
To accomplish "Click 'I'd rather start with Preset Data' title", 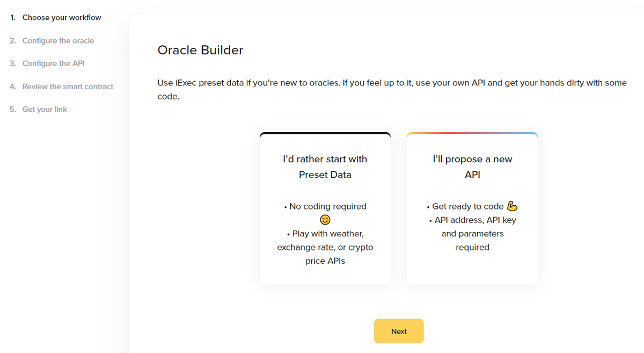I will point(325,167).
